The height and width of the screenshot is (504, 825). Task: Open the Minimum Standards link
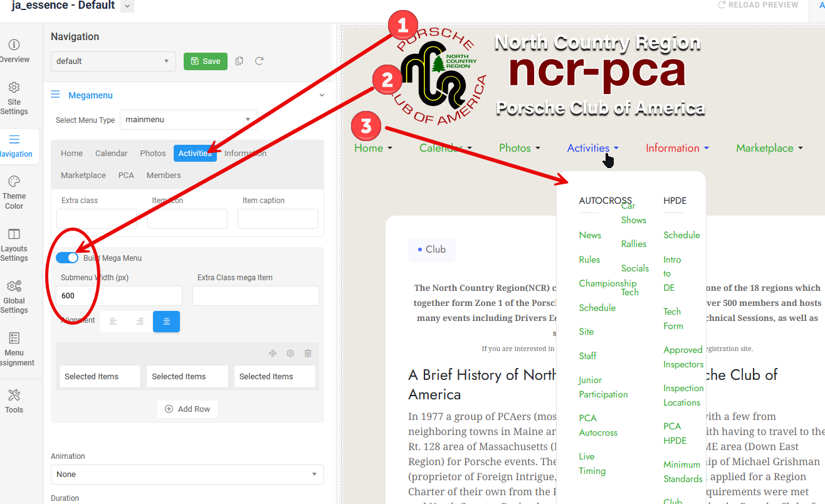[683, 471]
